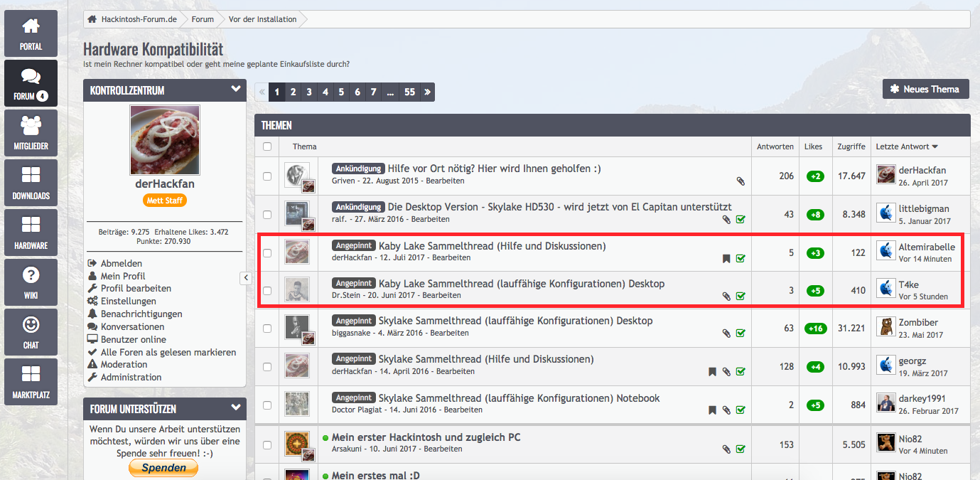Image resolution: width=980 pixels, height=480 pixels.
Task: Open the Wiki sidebar icon
Action: click(x=31, y=282)
